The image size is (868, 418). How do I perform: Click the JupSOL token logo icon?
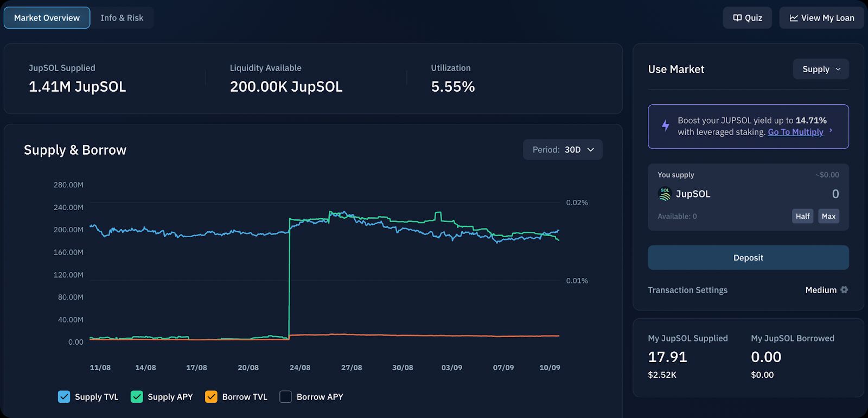pyautogui.click(x=665, y=194)
